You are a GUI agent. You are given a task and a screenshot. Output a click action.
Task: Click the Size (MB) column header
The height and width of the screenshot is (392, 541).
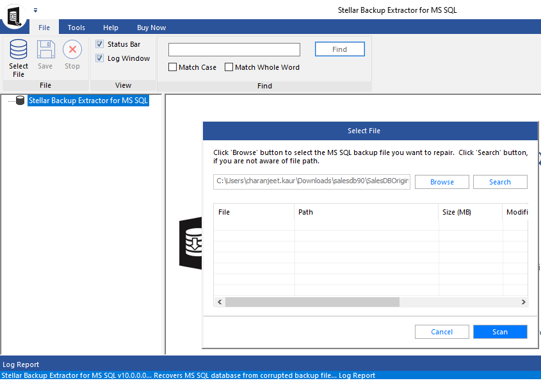pos(471,212)
